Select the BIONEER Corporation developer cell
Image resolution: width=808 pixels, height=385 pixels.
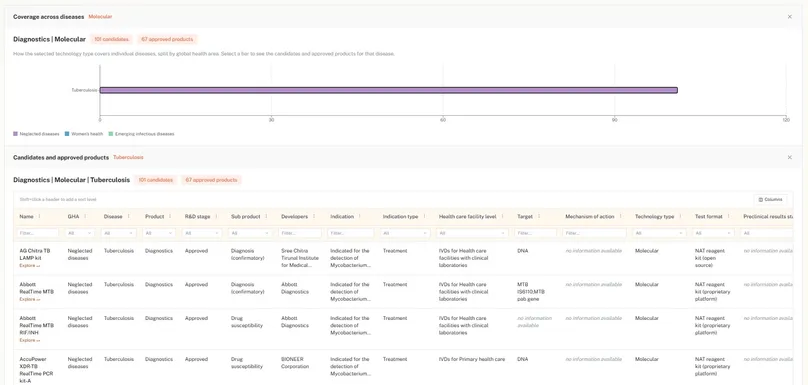295,363
